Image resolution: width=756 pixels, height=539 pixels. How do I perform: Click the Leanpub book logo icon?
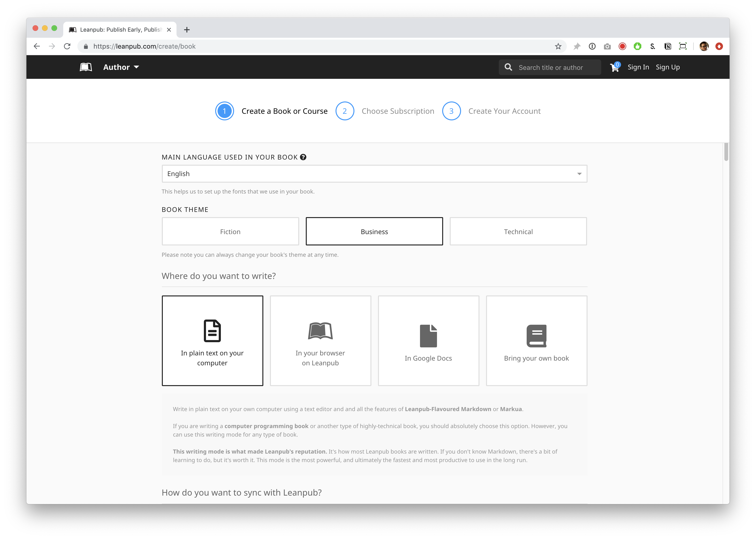(x=86, y=67)
